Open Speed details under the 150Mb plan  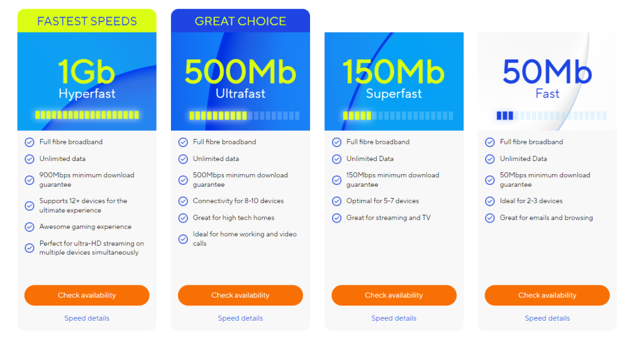click(x=394, y=318)
